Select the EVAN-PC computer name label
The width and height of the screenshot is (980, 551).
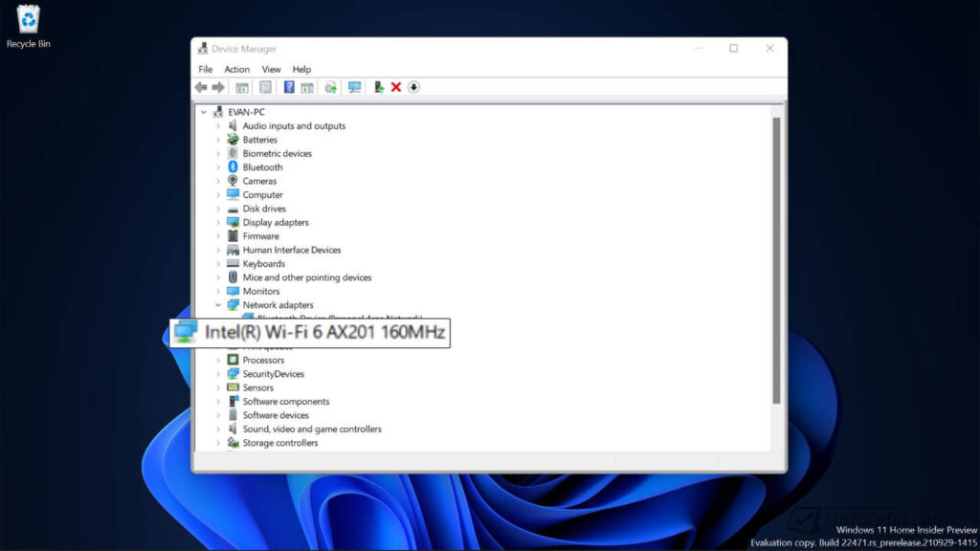[246, 112]
